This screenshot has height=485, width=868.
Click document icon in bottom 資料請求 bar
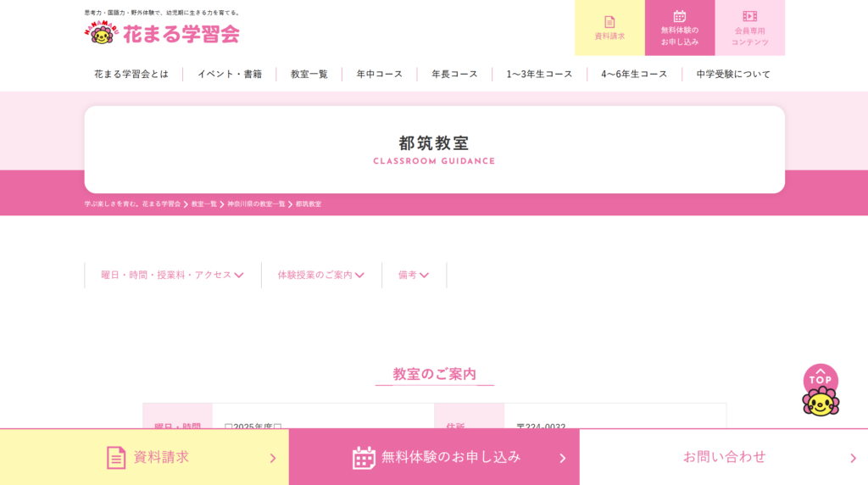(115, 458)
